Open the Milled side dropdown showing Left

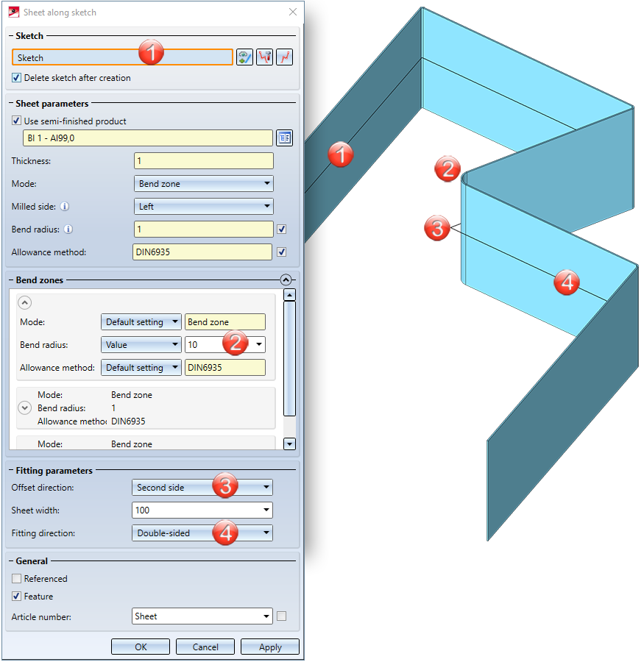click(x=204, y=207)
